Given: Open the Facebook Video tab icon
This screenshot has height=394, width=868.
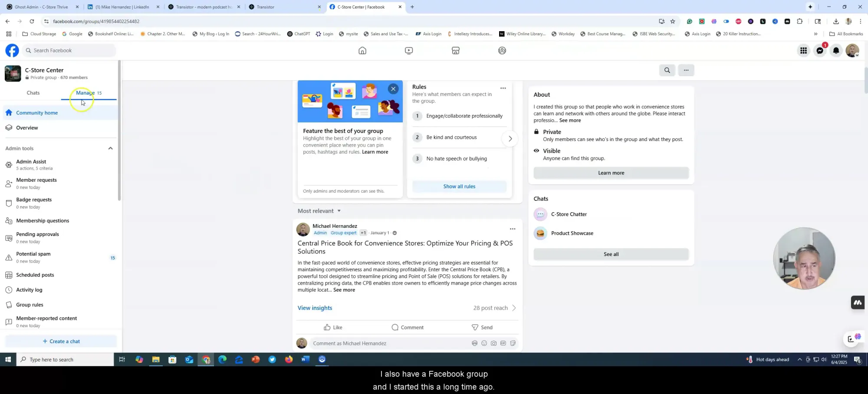Looking at the screenshot, I should coord(409,51).
